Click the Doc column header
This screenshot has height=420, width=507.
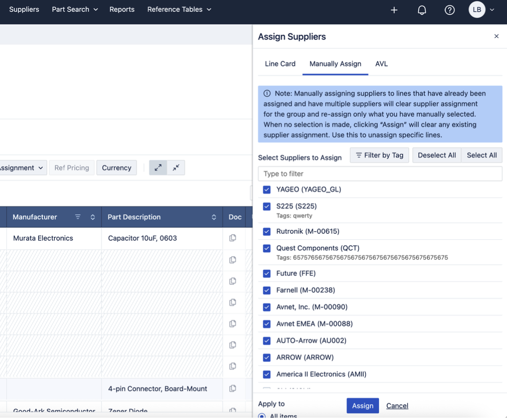[x=235, y=217]
